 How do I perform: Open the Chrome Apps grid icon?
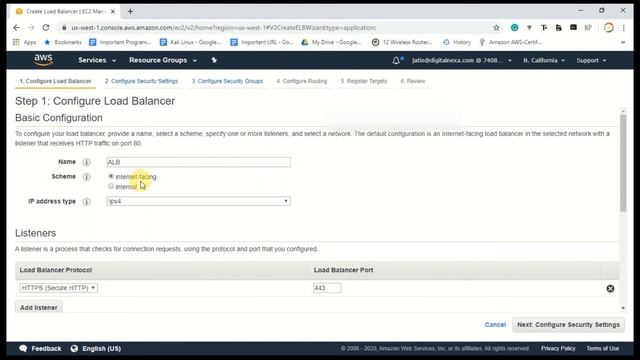click(x=16, y=42)
